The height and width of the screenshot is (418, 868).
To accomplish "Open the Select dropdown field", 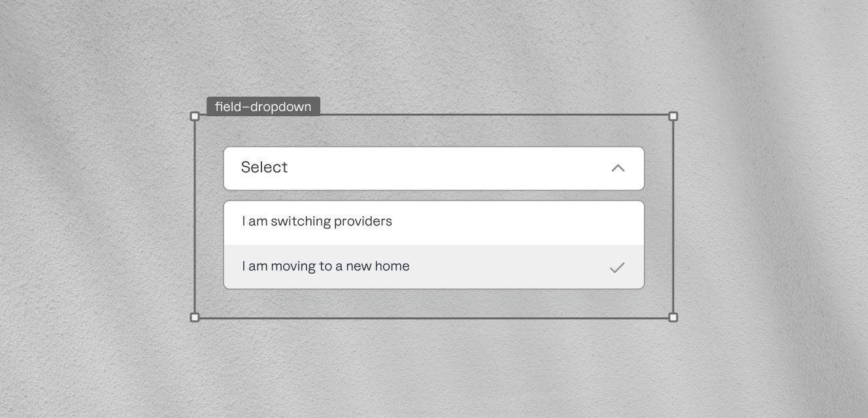I will (x=433, y=169).
